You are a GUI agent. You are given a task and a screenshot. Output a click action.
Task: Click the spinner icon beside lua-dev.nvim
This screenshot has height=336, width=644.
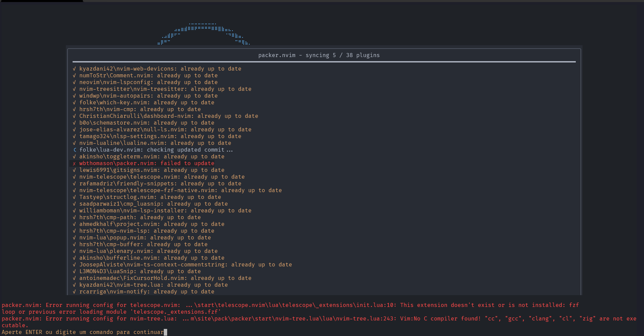point(75,150)
